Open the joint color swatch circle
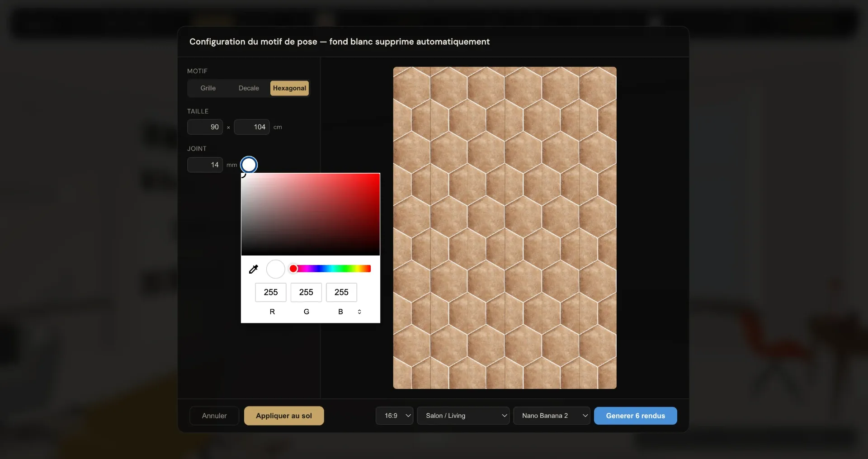Screen dimensions: 868x459 (249, 165)
